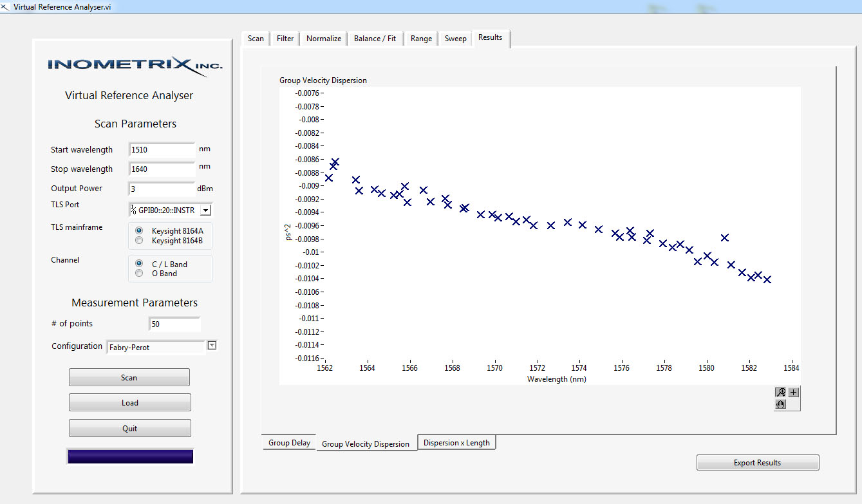The width and height of the screenshot is (862, 504).
Task: Select the crosshair cursor tool
Action: click(793, 392)
